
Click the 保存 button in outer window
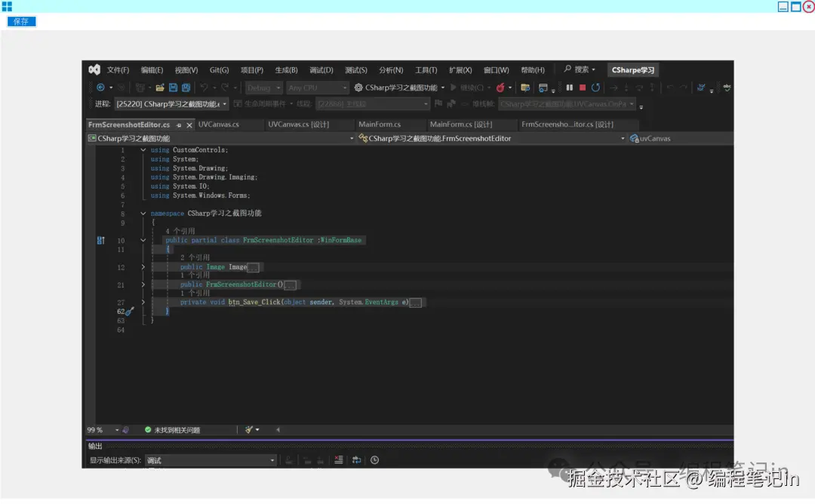(21, 21)
